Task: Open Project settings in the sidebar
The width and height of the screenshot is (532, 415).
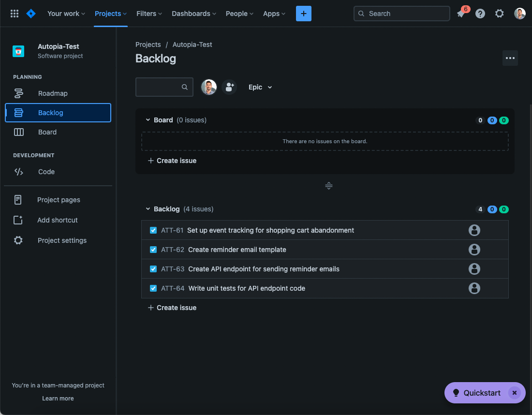Action: click(58, 240)
